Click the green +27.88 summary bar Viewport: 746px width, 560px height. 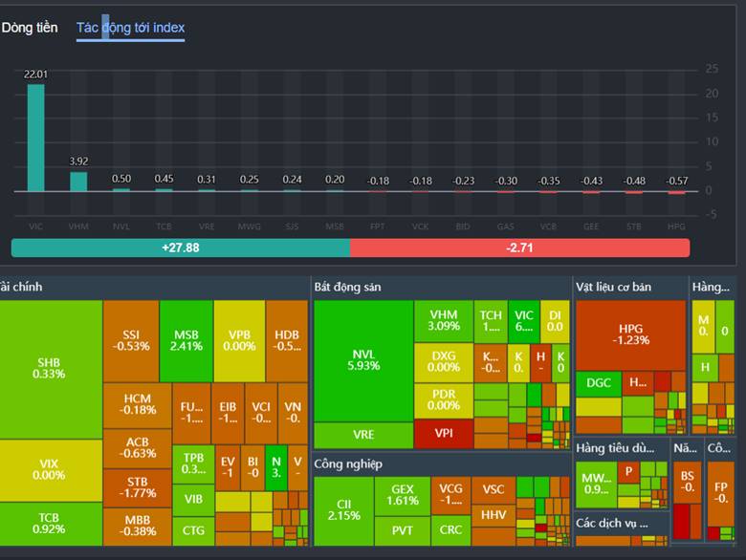(x=181, y=248)
